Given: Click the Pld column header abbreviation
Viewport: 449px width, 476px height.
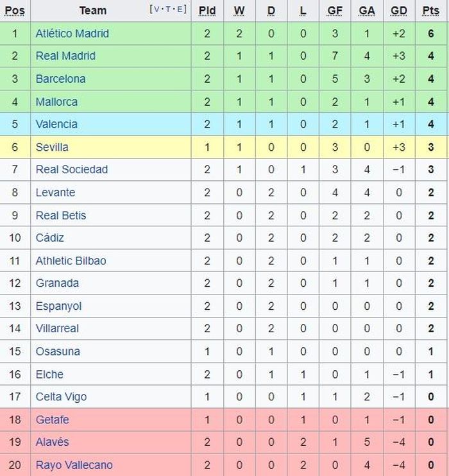Looking at the screenshot, I should pyautogui.click(x=207, y=11).
